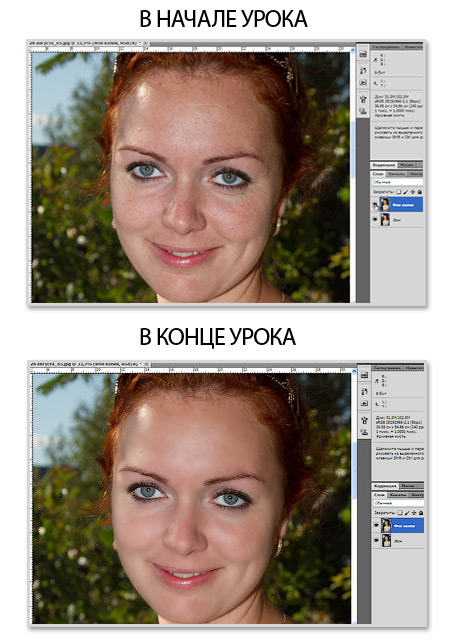450x640 pixels.
Task: Toggle lock image pixels brush icon in the end-of-lesson screenshot
Action: (407, 513)
